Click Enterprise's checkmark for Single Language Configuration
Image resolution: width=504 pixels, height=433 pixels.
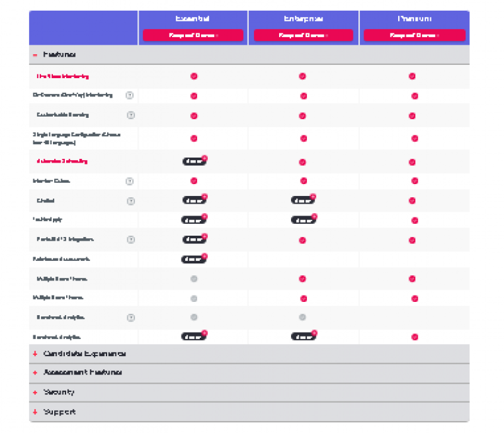[x=303, y=138]
